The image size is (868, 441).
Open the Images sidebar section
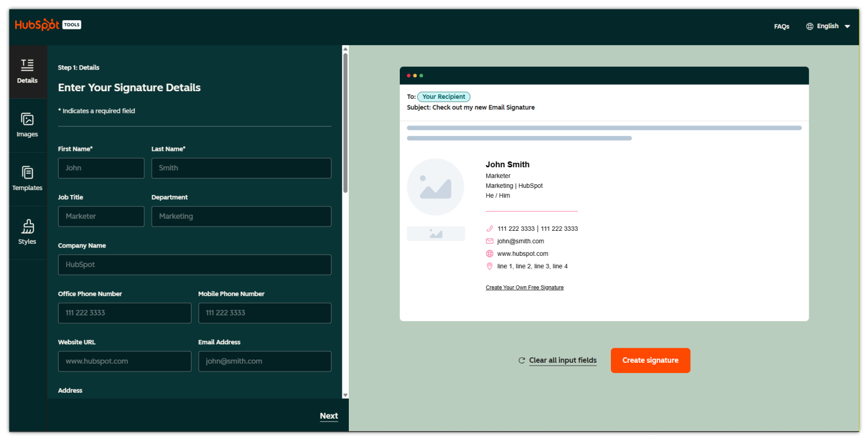pyautogui.click(x=27, y=125)
